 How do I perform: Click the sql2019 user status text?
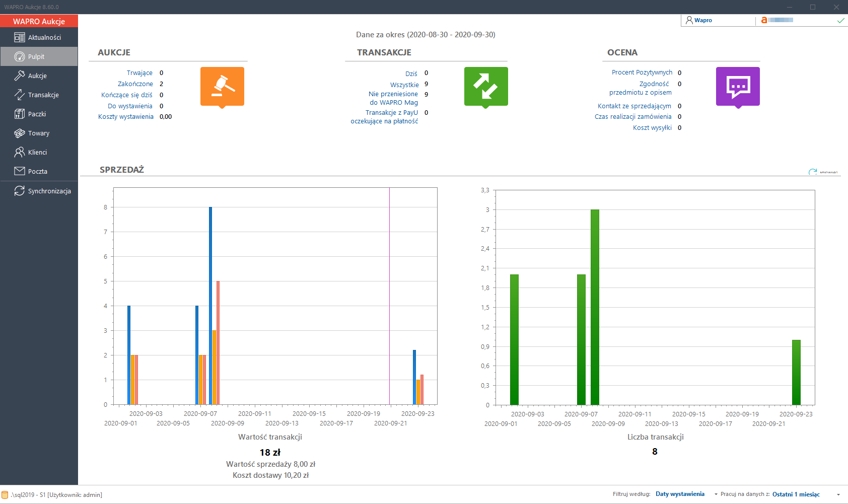[x=56, y=495]
